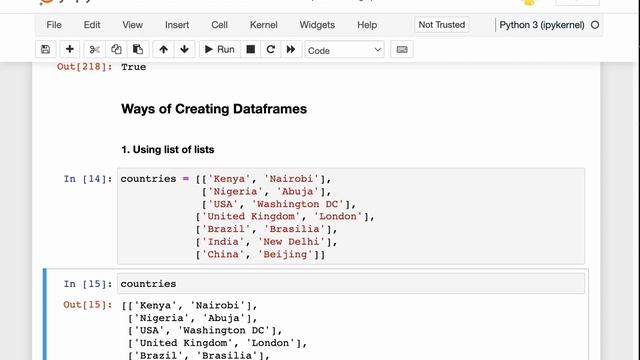Move selected cell up arrow
Viewport: 640px width, 360px height.
coord(163,49)
